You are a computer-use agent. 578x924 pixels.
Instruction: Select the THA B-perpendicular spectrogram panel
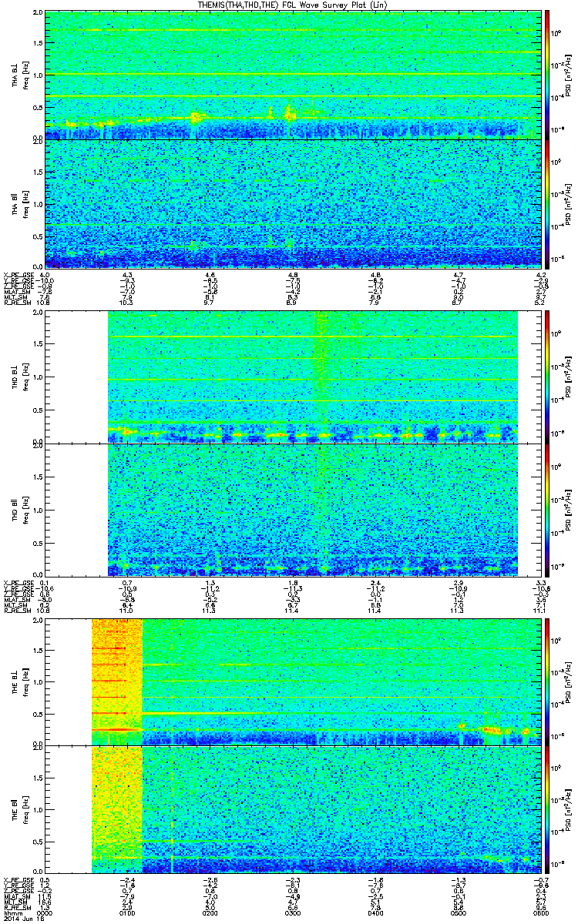point(291,75)
